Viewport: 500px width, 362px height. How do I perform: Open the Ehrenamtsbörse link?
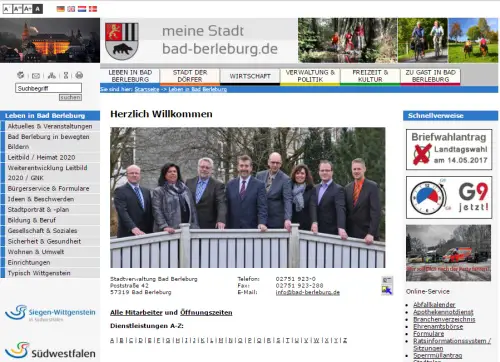coord(438,327)
